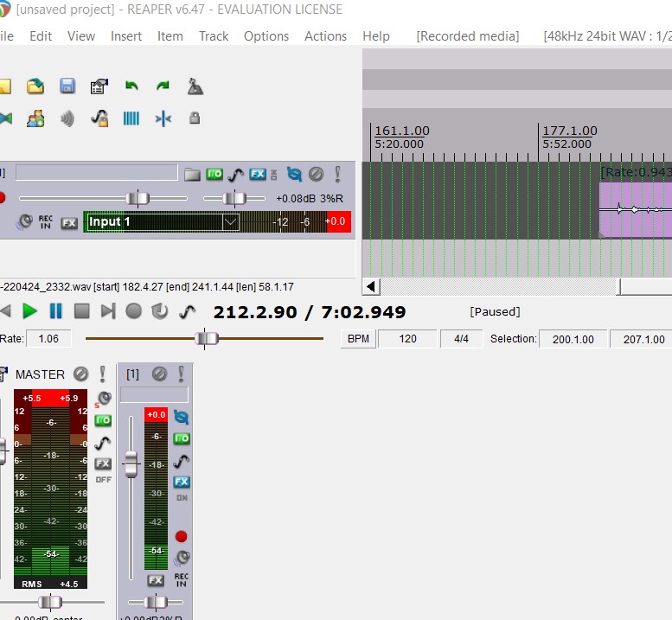Adjust mixer track 1 vertical volume fader

(131, 464)
